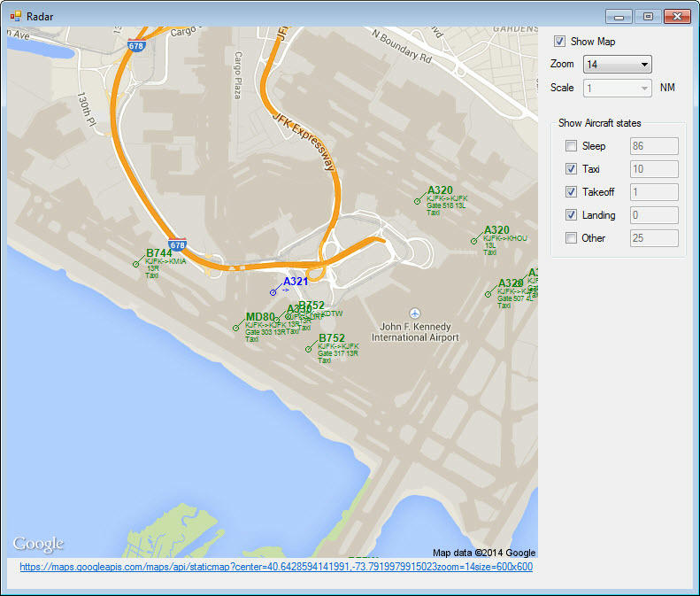Viewport: 700px width, 596px height.
Task: Open the Zoom dropdown showing 14
Action: click(x=618, y=65)
